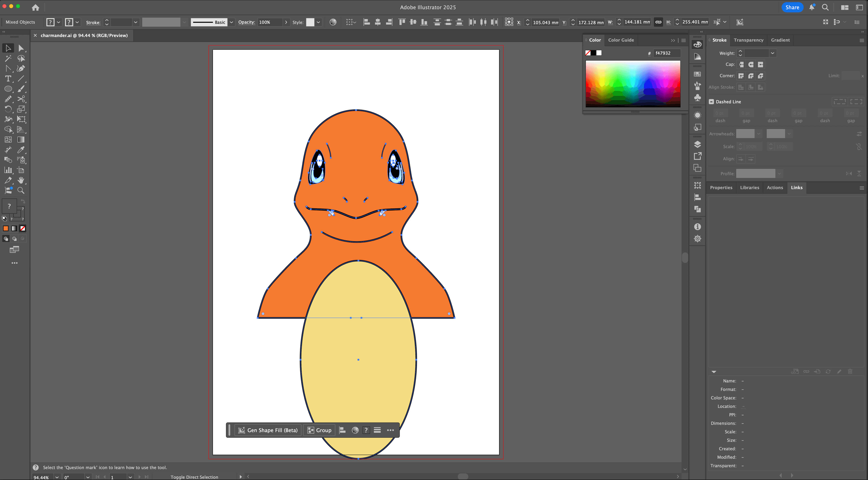Image resolution: width=868 pixels, height=480 pixels.
Task: Open the Style swatch dropdown
Action: (318, 22)
